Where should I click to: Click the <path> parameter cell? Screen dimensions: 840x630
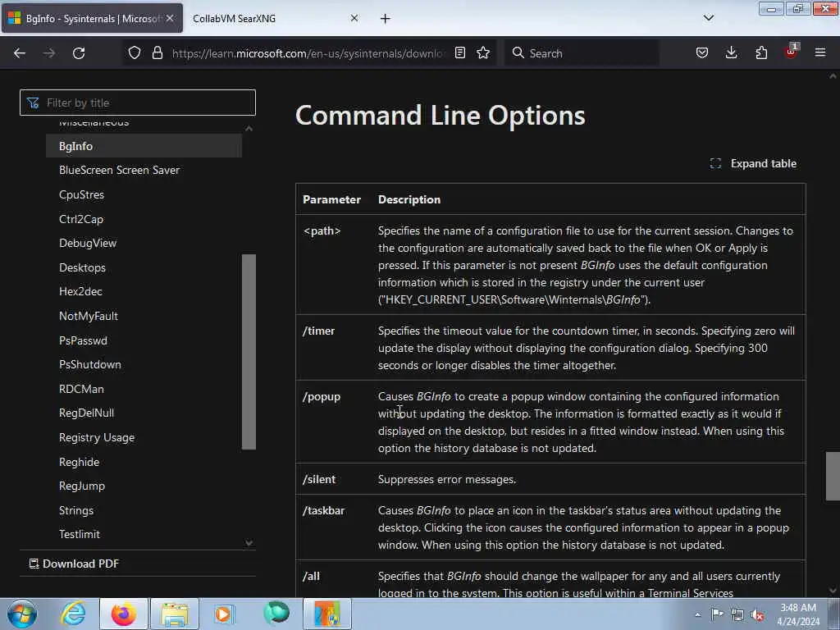point(333,265)
